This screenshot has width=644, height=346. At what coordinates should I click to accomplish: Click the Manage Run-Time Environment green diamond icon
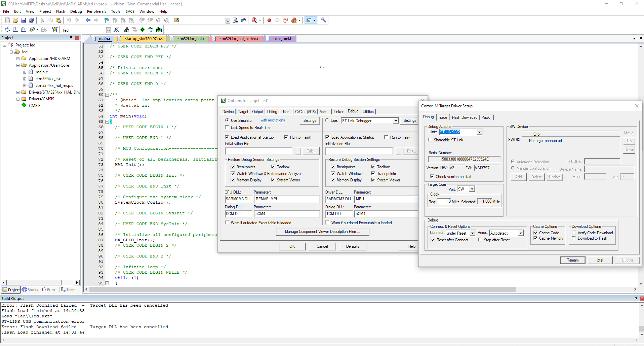pyautogui.click(x=143, y=30)
